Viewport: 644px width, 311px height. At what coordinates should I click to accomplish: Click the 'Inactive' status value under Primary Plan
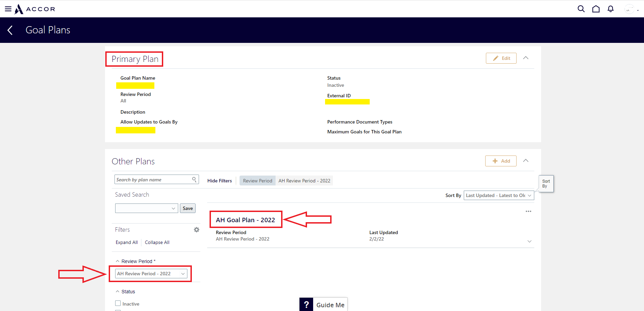336,85
